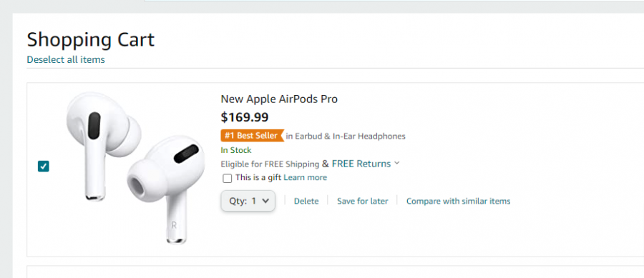This screenshot has height=278, width=644.
Task: Uncheck the AirPods Pro item selection checkbox
Action: (43, 166)
